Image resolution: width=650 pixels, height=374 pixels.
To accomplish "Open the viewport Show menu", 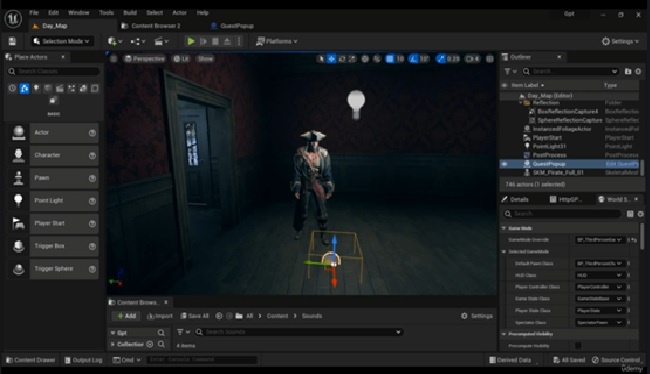I will tap(205, 59).
